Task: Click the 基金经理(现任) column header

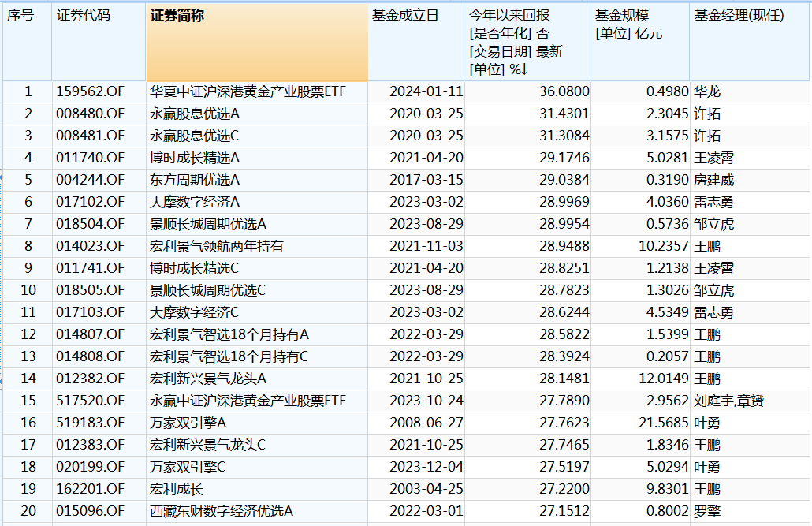Action: pyautogui.click(x=749, y=43)
